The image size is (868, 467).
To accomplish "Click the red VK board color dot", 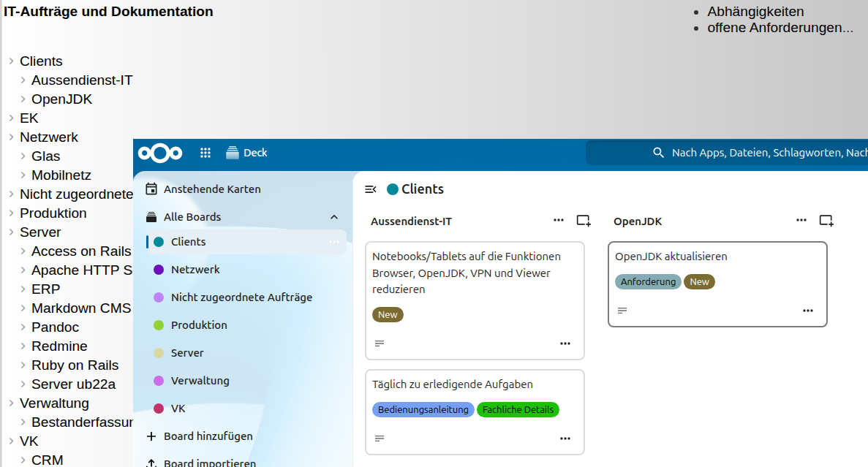I will point(159,409).
